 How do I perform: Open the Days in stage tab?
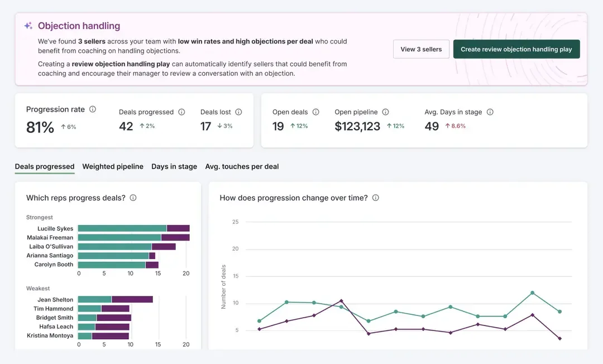pos(174,166)
